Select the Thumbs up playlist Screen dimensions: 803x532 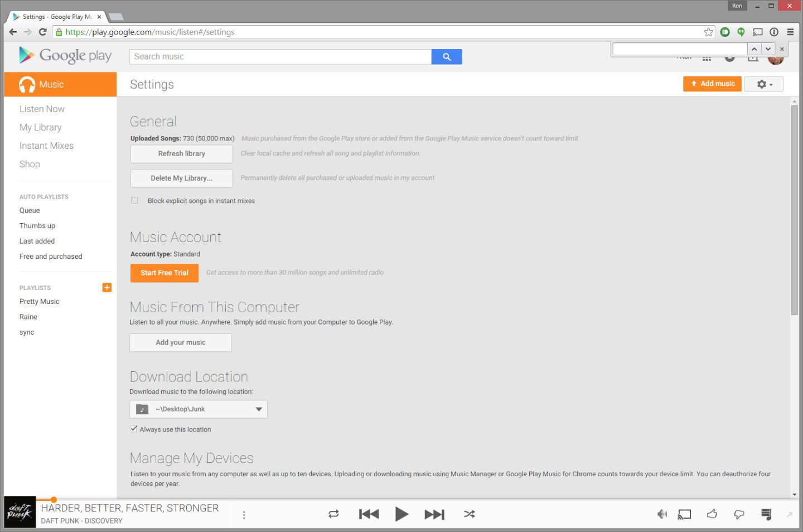coord(37,226)
